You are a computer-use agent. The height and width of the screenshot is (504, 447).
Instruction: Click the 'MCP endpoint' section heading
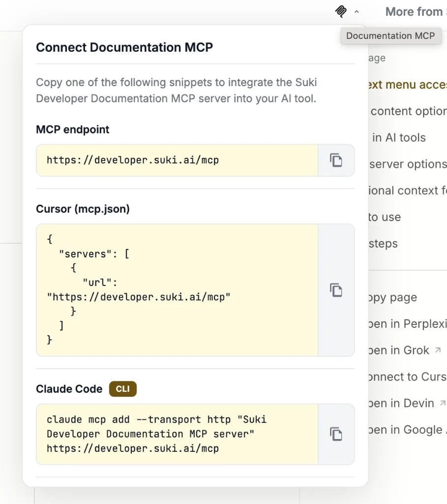73,129
